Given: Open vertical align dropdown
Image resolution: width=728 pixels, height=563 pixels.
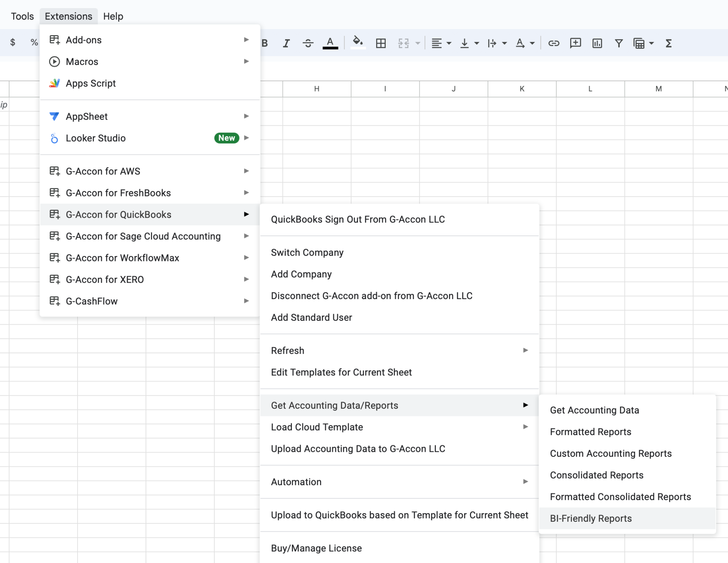Looking at the screenshot, I should click(x=469, y=43).
